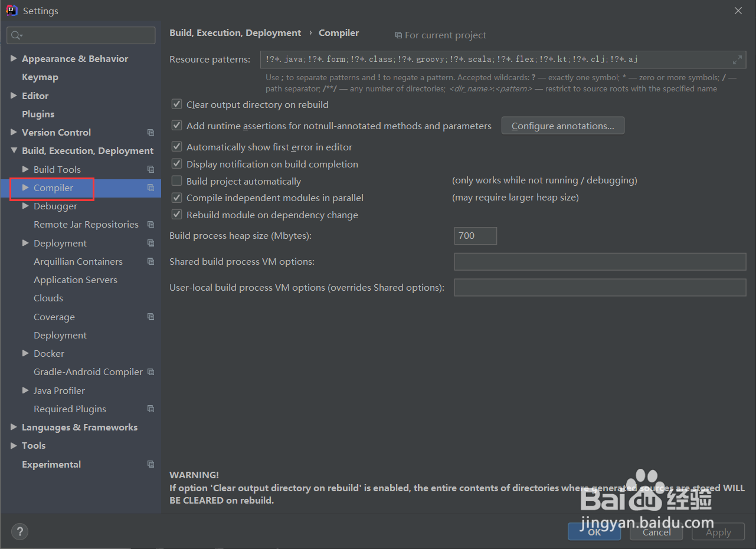Click Configure annotations button
This screenshot has width=756, height=549.
coord(563,126)
